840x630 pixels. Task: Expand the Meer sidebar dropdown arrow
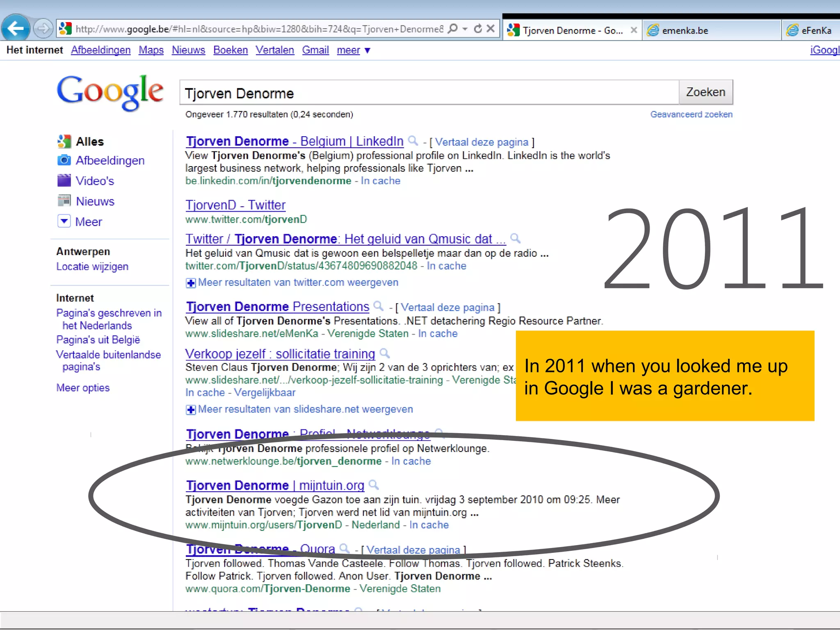coord(64,221)
